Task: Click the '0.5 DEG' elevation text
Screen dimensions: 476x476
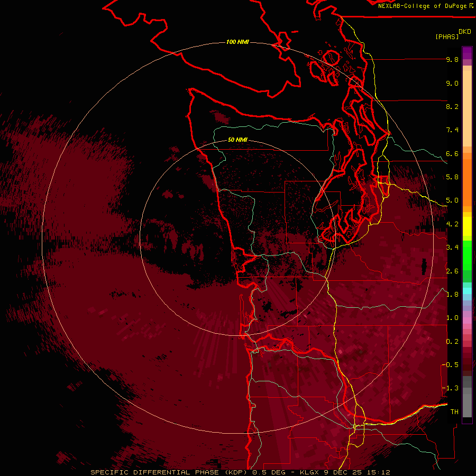Action: point(270,472)
